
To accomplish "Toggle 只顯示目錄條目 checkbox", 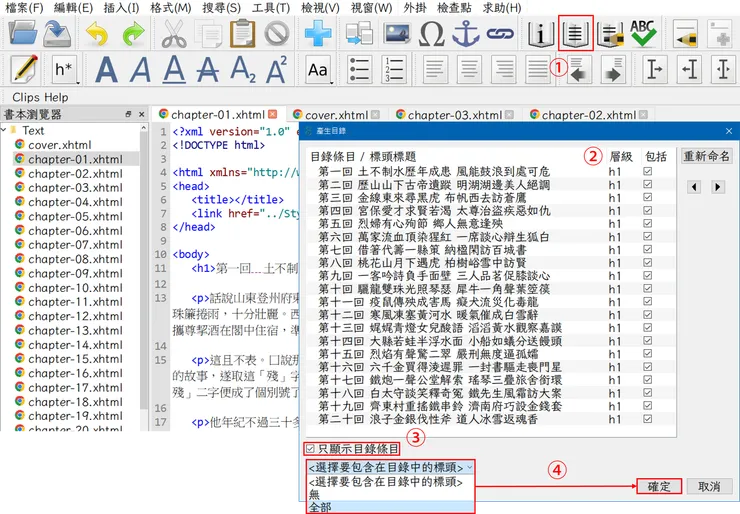I will (x=310, y=449).
